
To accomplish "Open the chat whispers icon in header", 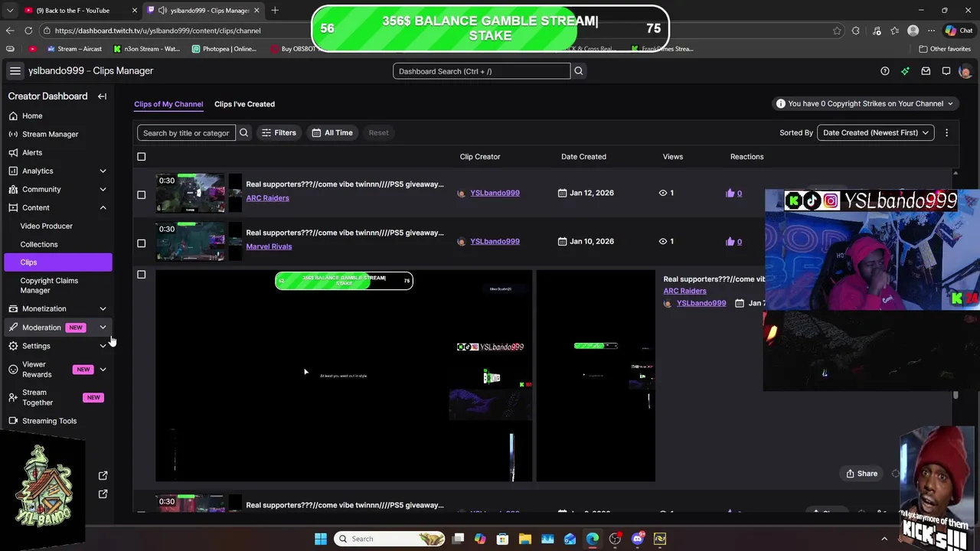I will coord(946,71).
